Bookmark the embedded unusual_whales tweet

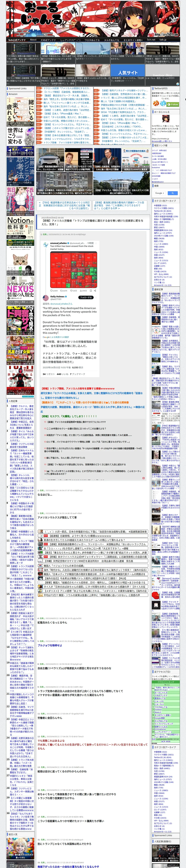91,290
